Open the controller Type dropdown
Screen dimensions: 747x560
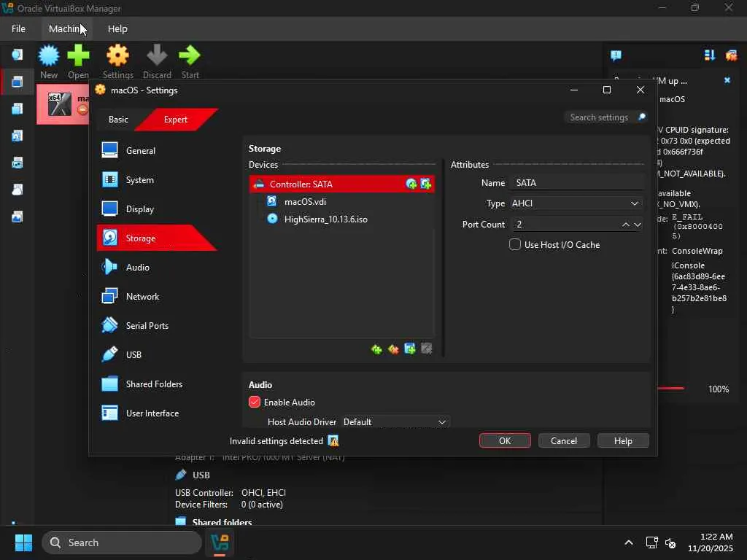[x=576, y=203]
